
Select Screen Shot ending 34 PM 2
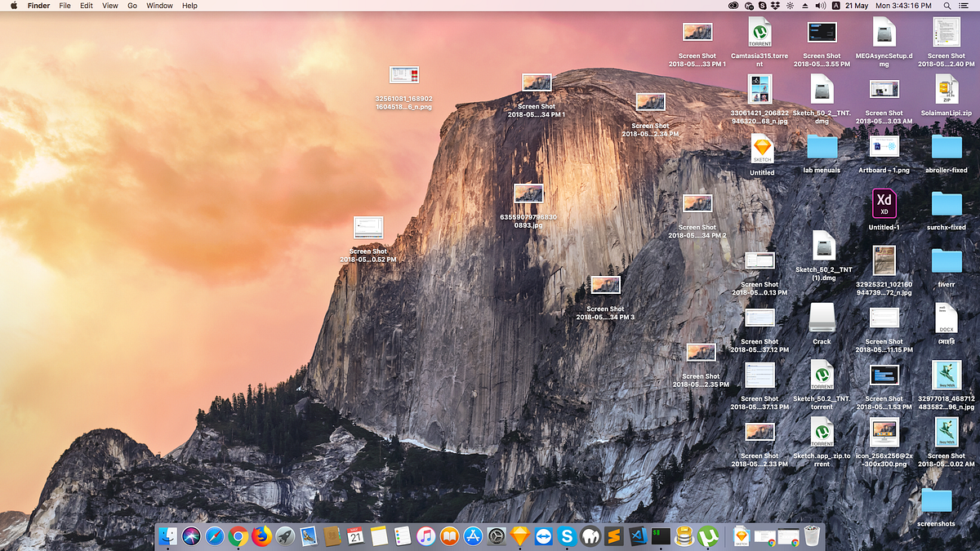(697, 203)
